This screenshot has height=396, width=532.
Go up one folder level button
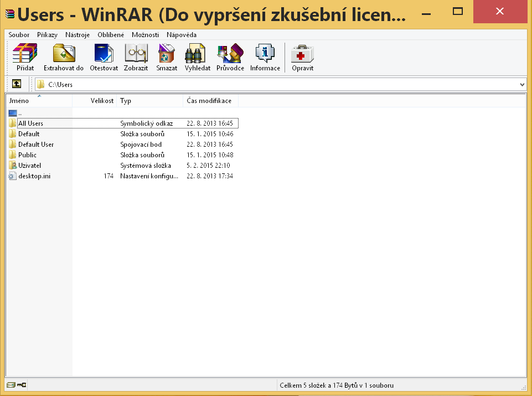point(16,84)
